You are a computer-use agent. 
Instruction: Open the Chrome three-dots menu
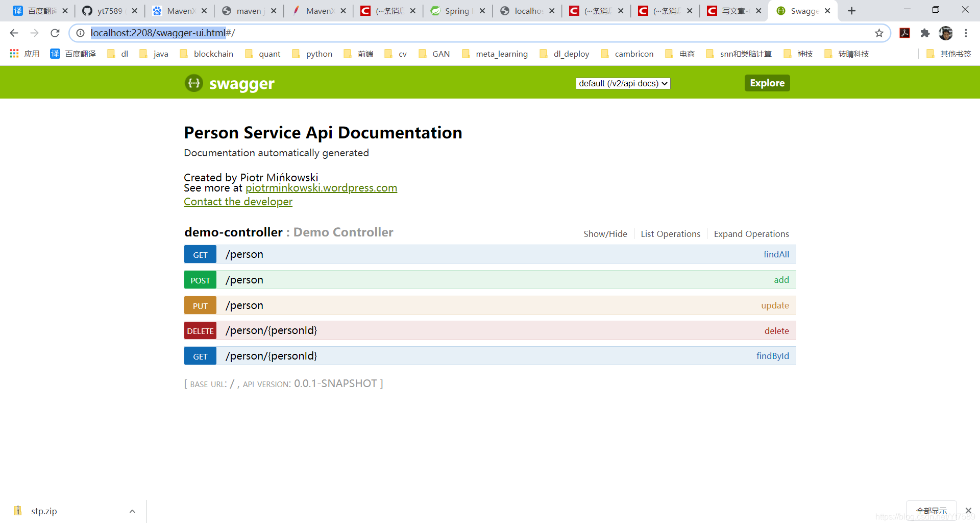966,33
